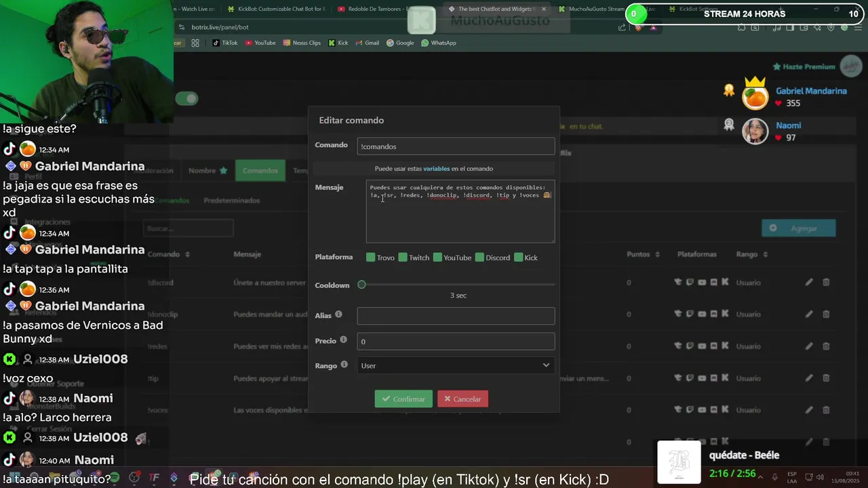The image size is (868, 488).
Task: Click the Buscar search field
Action: click(x=188, y=228)
